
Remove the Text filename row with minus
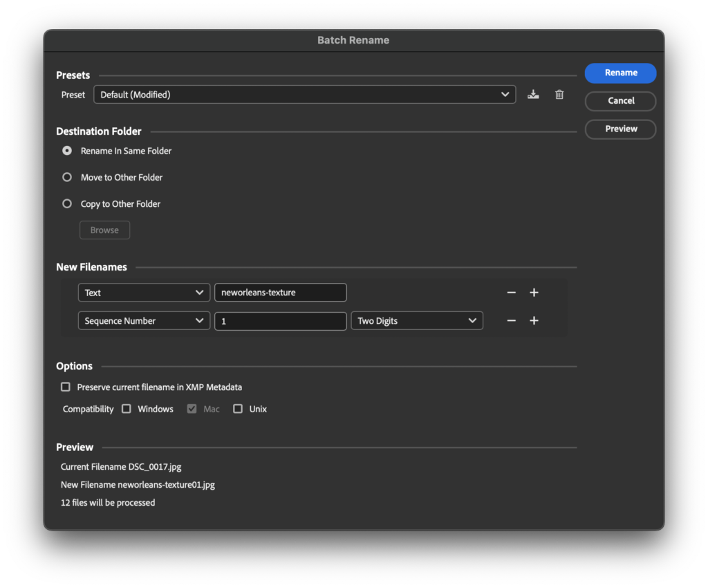512,293
